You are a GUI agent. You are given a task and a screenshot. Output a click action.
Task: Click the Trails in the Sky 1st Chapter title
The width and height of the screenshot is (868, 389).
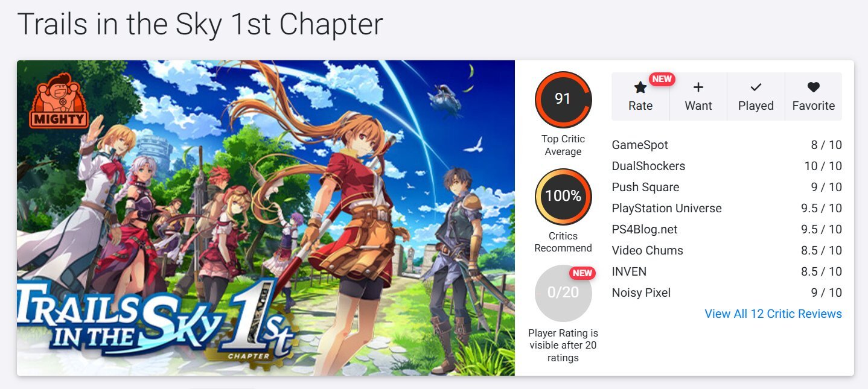click(x=200, y=25)
